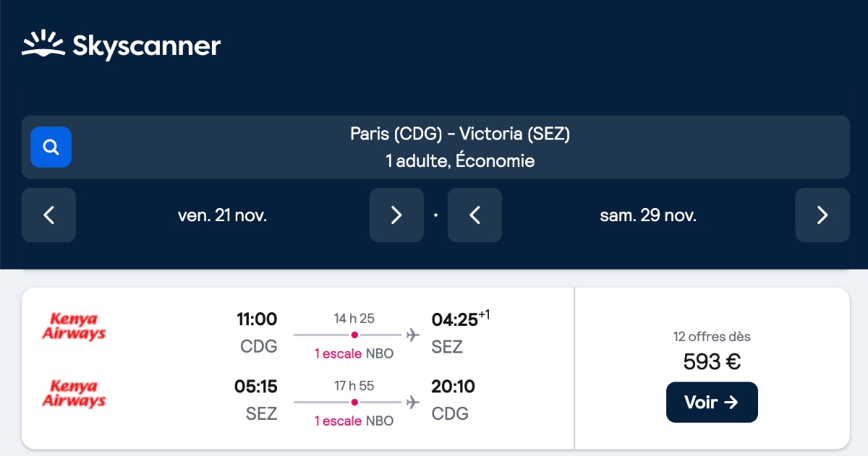Screen dimensions: 868x456
Task: Click 12 offres dès text
Action: pos(711,337)
